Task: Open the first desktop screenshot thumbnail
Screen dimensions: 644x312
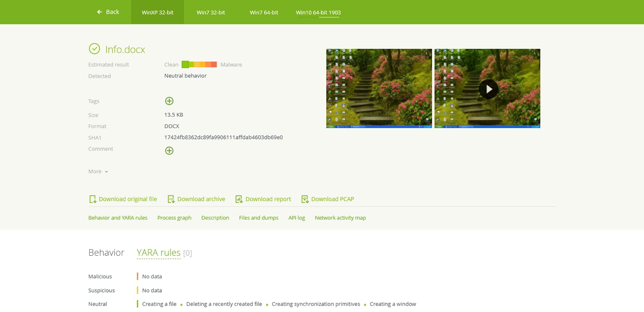Action: 379,89
